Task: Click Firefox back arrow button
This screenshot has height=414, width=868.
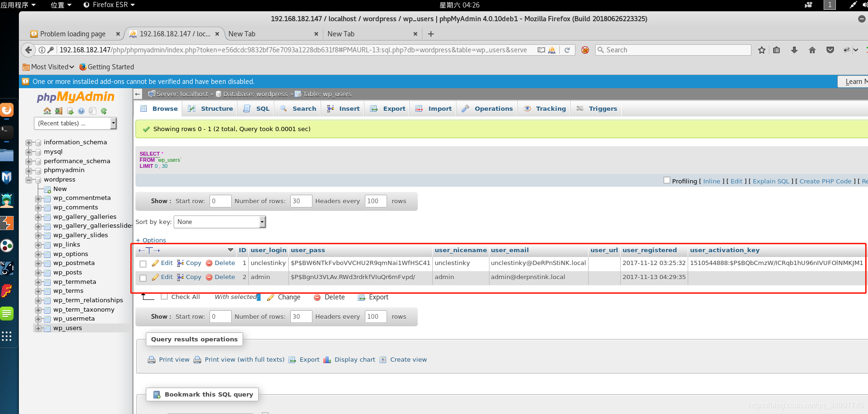Action: coord(29,50)
